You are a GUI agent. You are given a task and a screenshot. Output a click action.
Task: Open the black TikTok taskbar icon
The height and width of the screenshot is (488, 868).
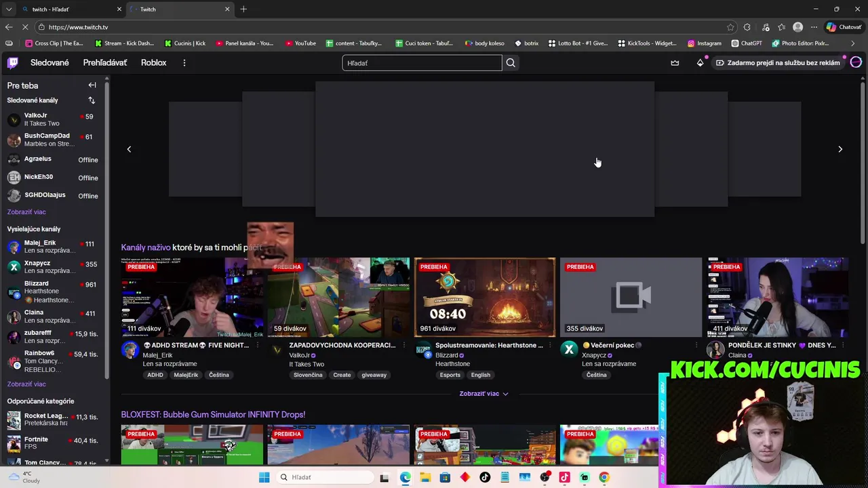485,477
